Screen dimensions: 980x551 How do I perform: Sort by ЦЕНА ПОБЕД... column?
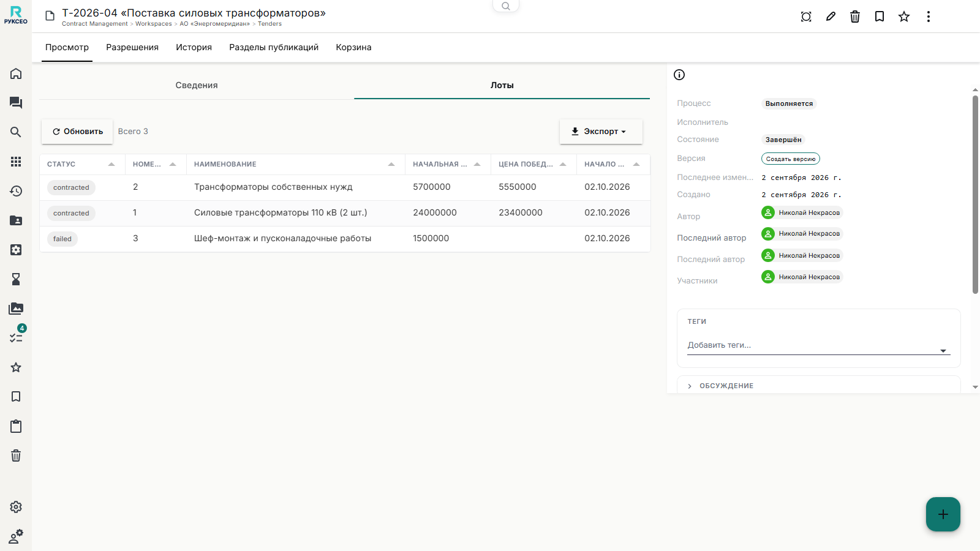[533, 164]
